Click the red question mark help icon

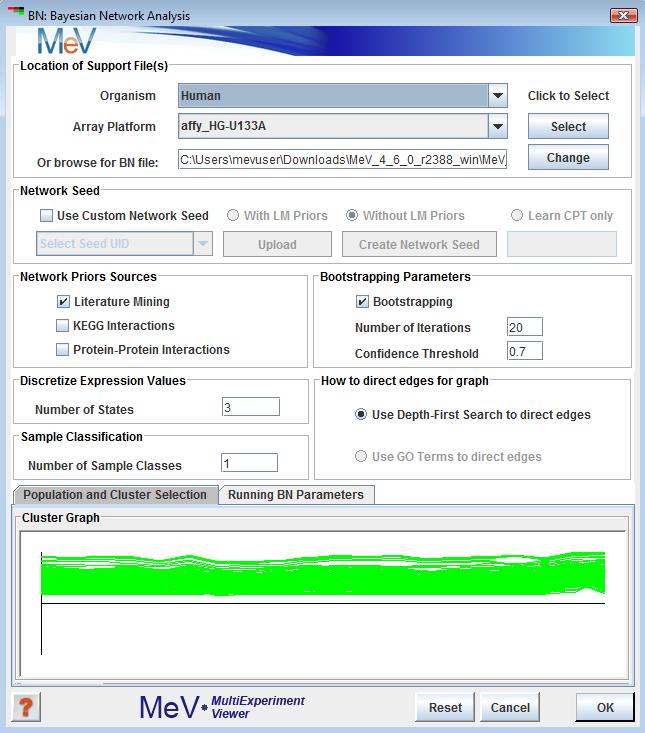click(26, 706)
